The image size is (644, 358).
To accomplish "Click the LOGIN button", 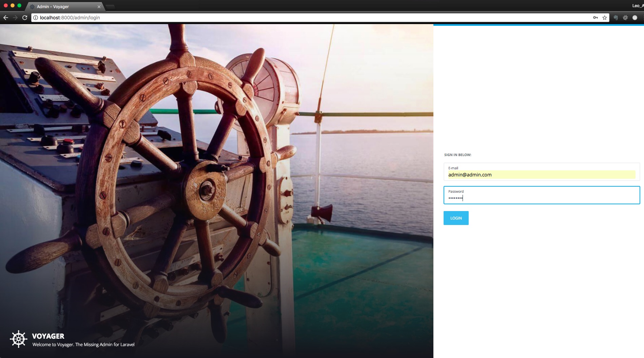I will (456, 218).
